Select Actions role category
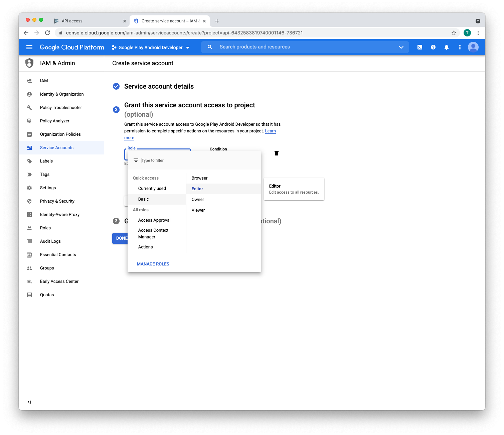504x435 pixels. pos(157,247)
